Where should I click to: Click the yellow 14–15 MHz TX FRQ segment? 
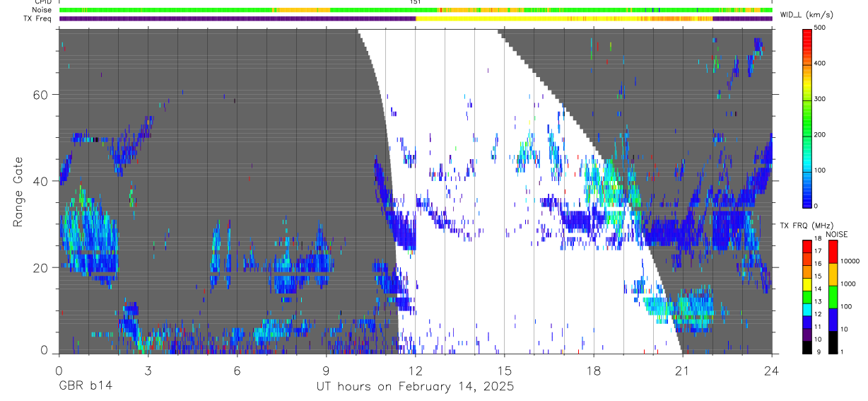pos(807,284)
